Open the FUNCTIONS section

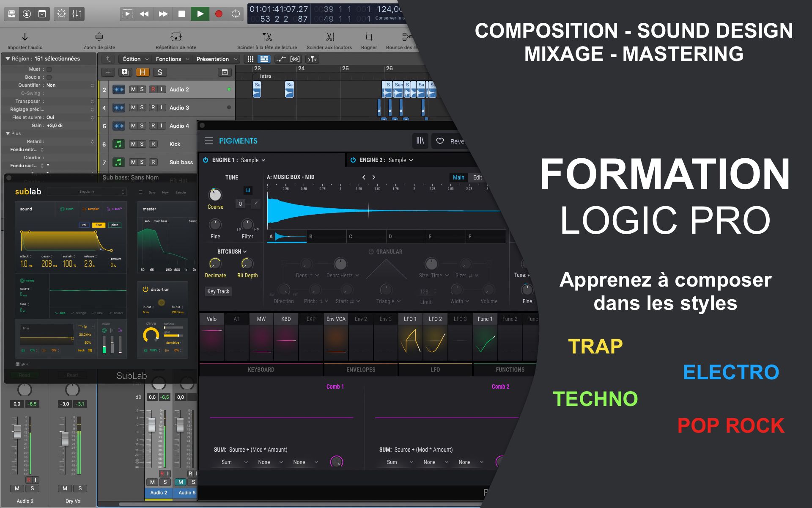tap(510, 370)
